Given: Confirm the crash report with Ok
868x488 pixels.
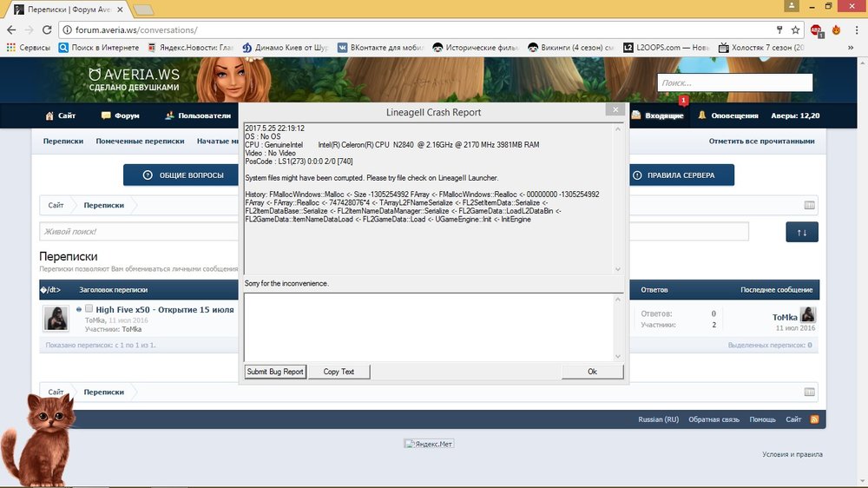Looking at the screenshot, I should click(592, 372).
